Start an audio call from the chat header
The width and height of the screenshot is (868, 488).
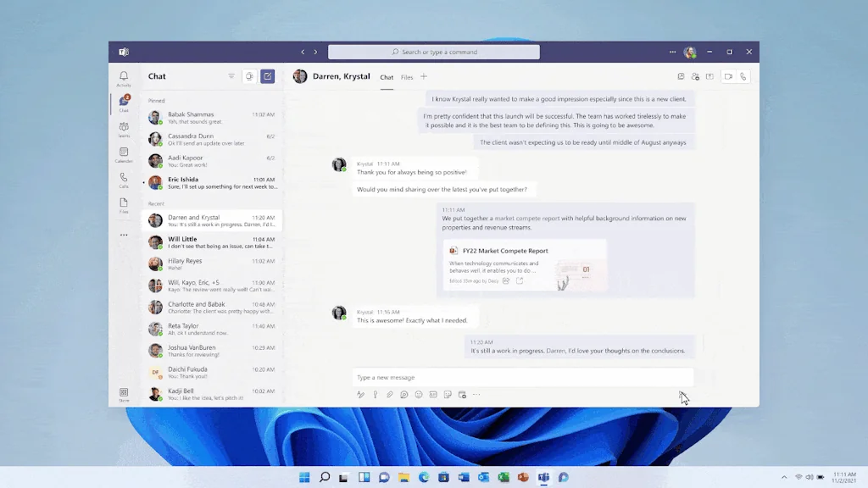click(743, 77)
